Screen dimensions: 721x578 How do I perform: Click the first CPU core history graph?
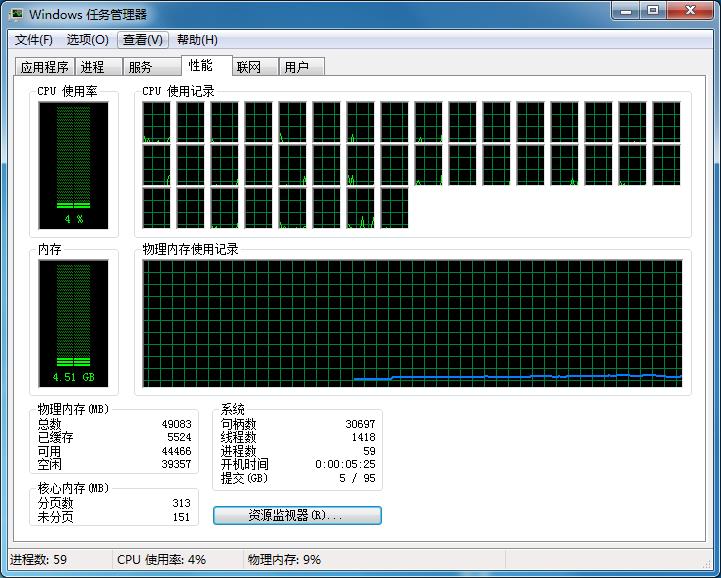[x=157, y=121]
